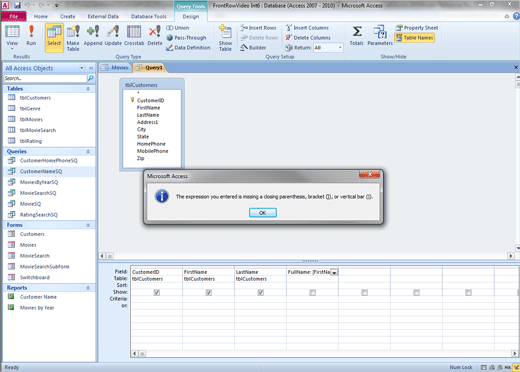
Task: Open the All Access Objects dropdown
Action: (82, 68)
